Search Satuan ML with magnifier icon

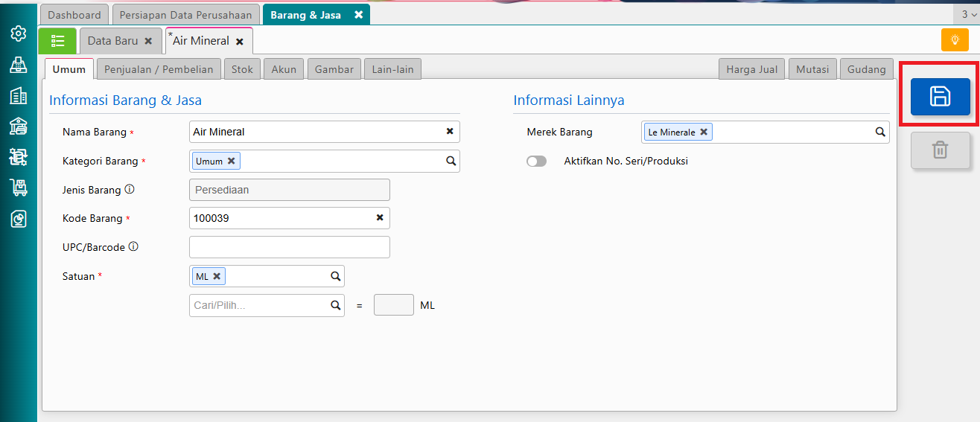coord(336,276)
